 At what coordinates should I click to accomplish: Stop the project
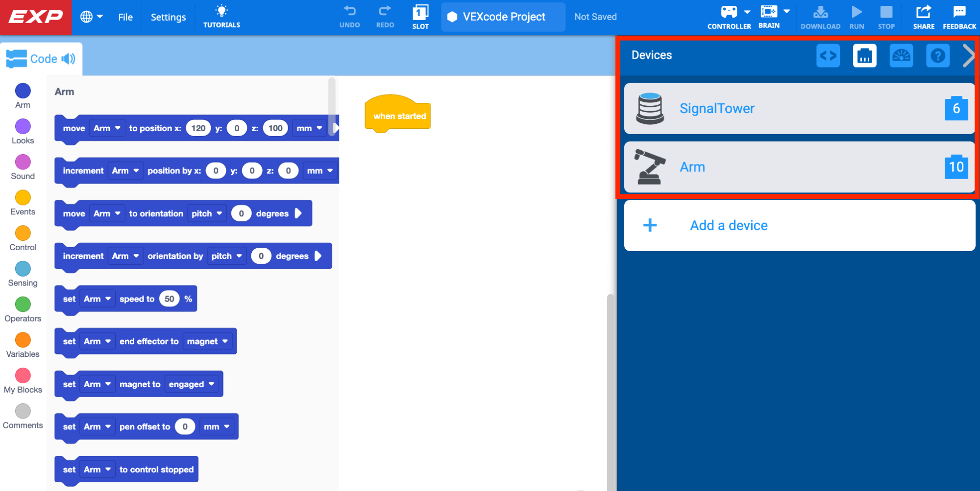click(x=886, y=17)
